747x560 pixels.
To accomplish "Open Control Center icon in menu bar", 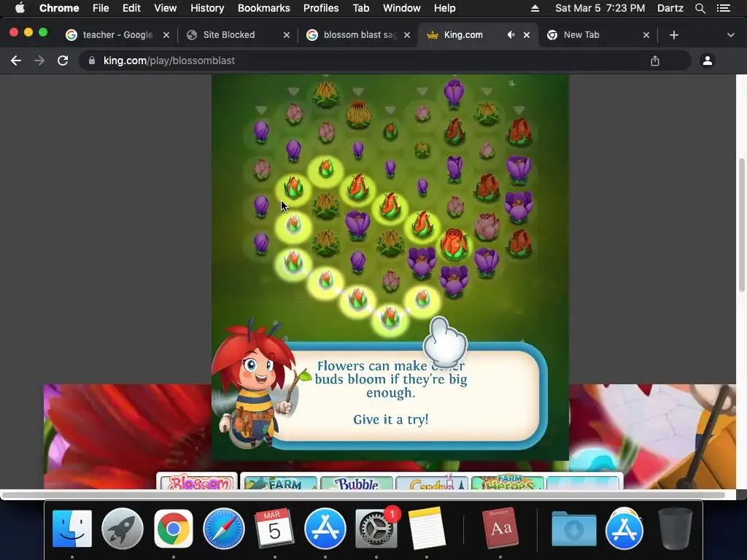I will click(x=724, y=8).
